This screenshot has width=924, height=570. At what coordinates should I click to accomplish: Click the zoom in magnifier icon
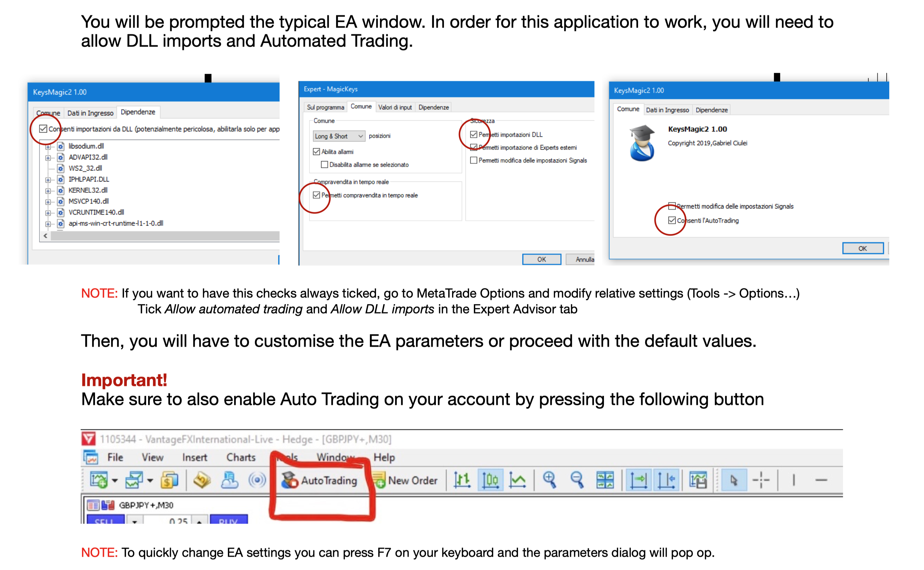[x=549, y=480]
